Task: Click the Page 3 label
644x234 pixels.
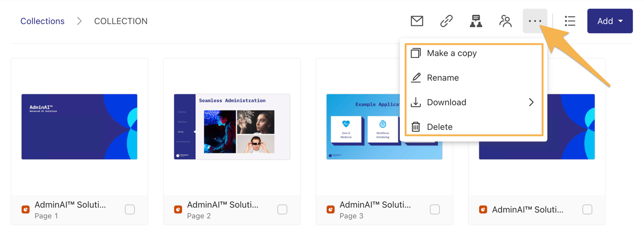Action: click(x=352, y=216)
